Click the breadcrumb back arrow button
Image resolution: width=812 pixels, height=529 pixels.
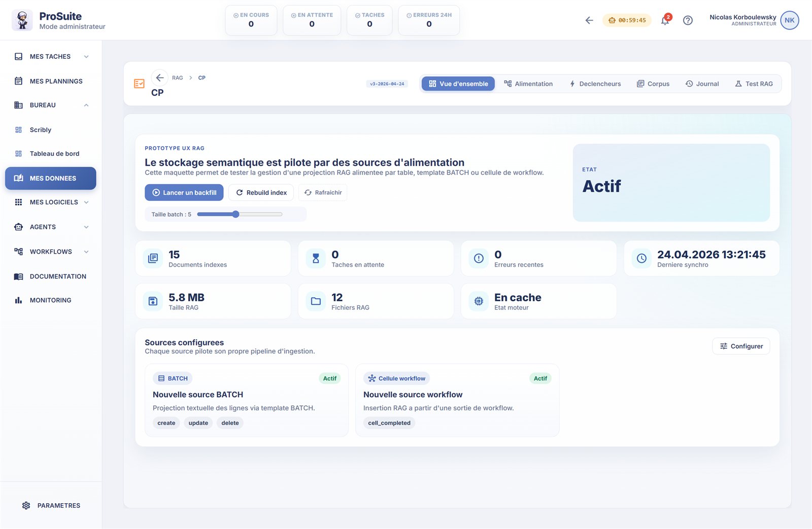[x=159, y=78]
